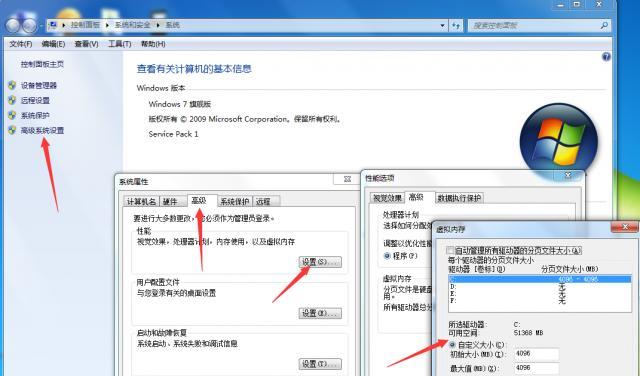This screenshot has height=376, width=640.
Task: Click 控制面板 in the address breadcrumb
Action: (85, 25)
